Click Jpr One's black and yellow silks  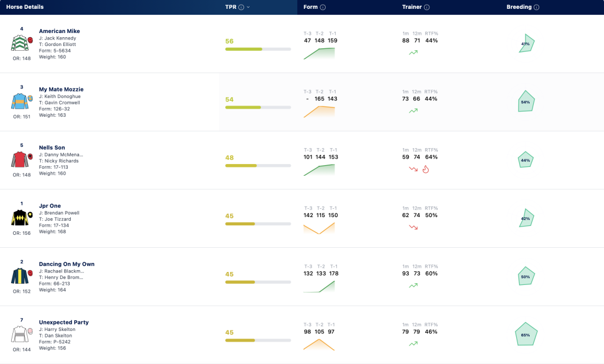tap(19, 218)
